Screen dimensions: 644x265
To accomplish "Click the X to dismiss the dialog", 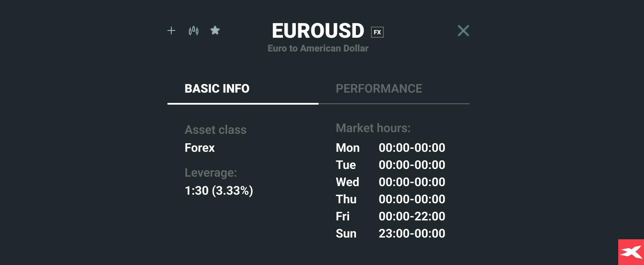I will (463, 30).
